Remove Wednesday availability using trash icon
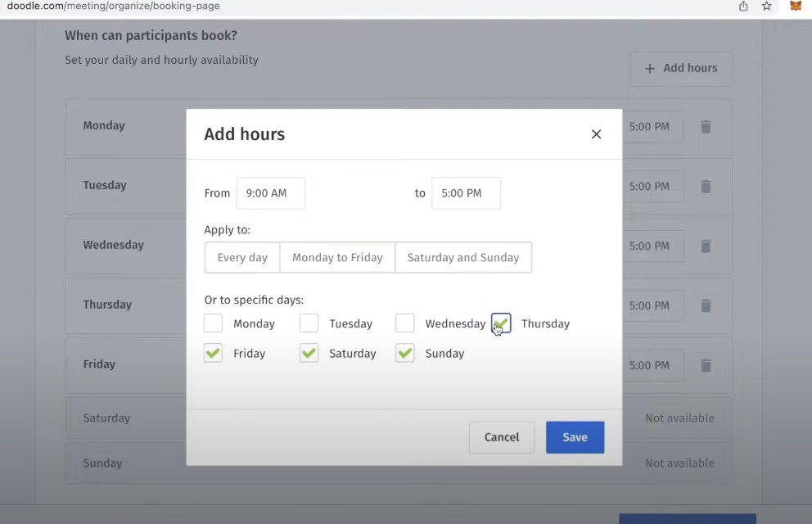The image size is (812, 524). 706,246
